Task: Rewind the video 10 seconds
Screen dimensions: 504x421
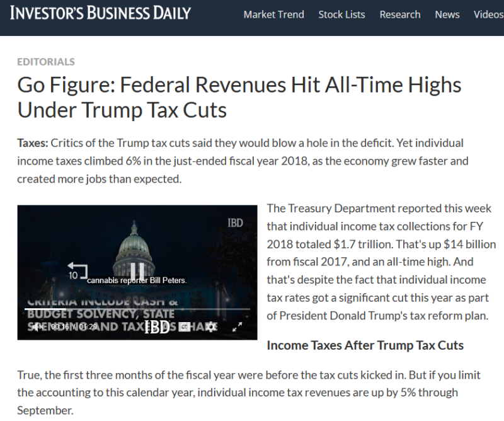Action: (77, 271)
